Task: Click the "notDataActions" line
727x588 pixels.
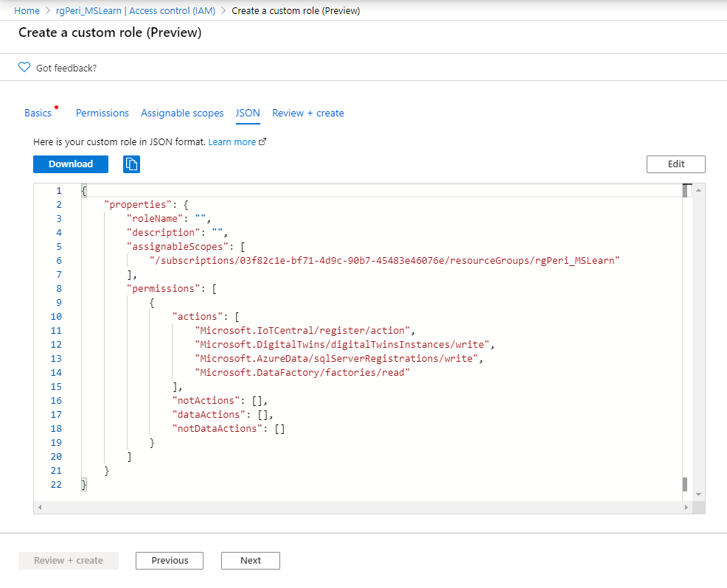Action: pyautogui.click(x=229, y=429)
